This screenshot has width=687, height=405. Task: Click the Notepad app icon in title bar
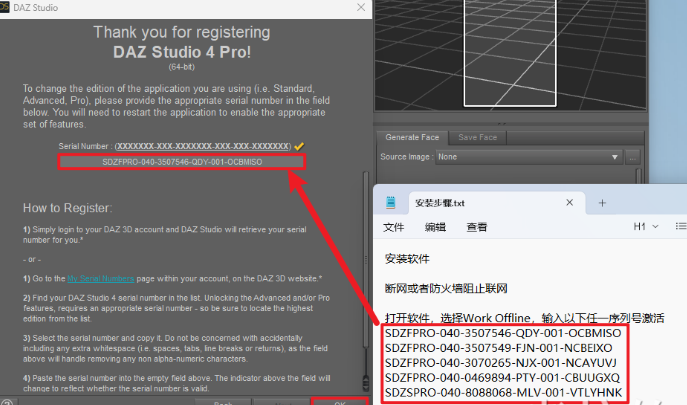pyautogui.click(x=390, y=202)
